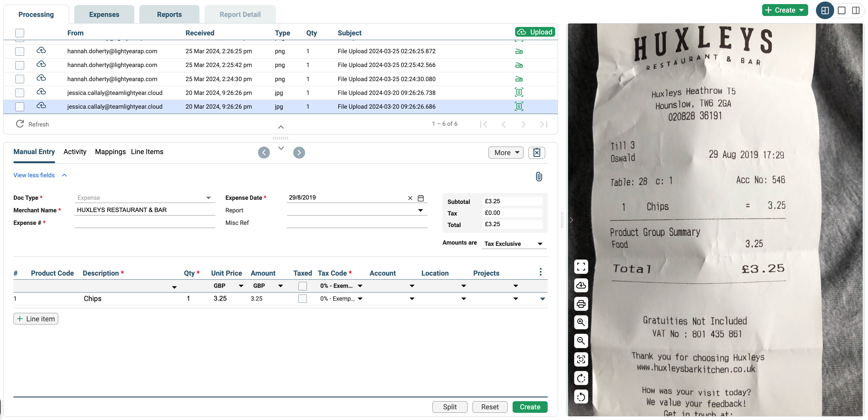868x420 pixels.
Task: Select the single-pane layout icon
Action: (841, 10)
